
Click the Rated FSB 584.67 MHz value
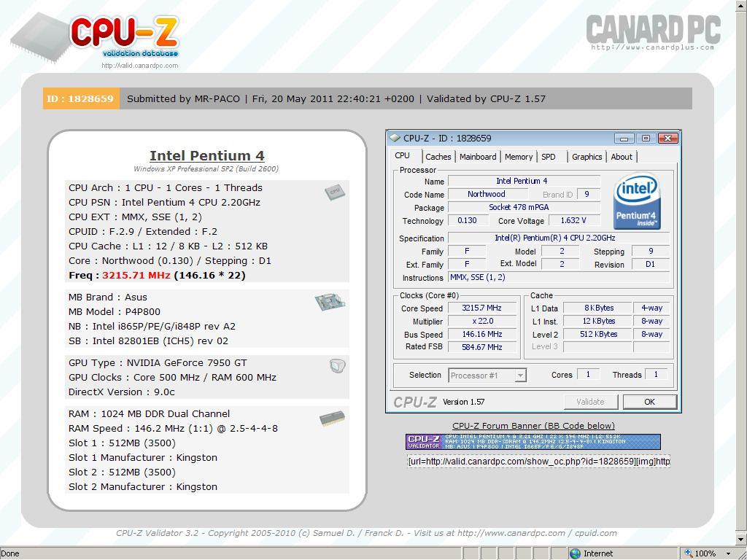pos(482,347)
